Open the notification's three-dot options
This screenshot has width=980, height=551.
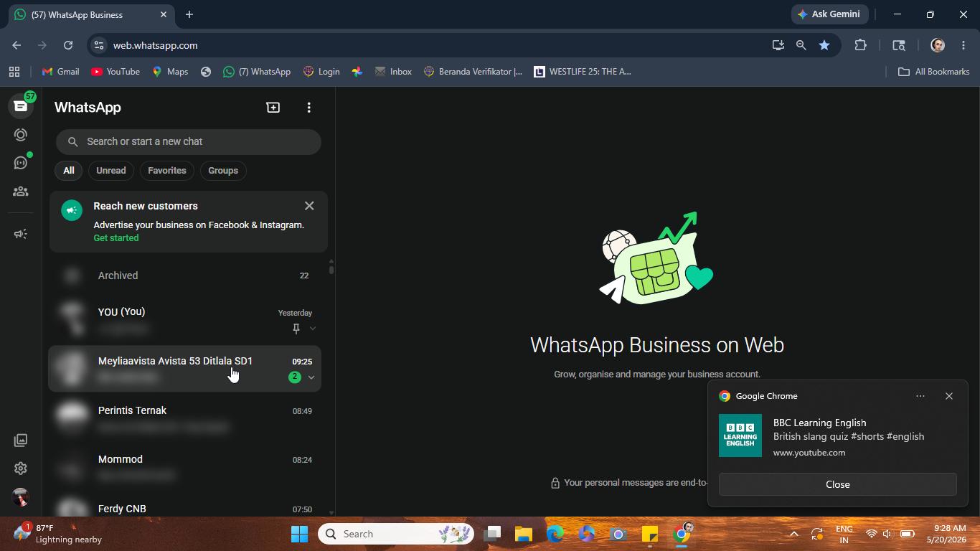(920, 396)
